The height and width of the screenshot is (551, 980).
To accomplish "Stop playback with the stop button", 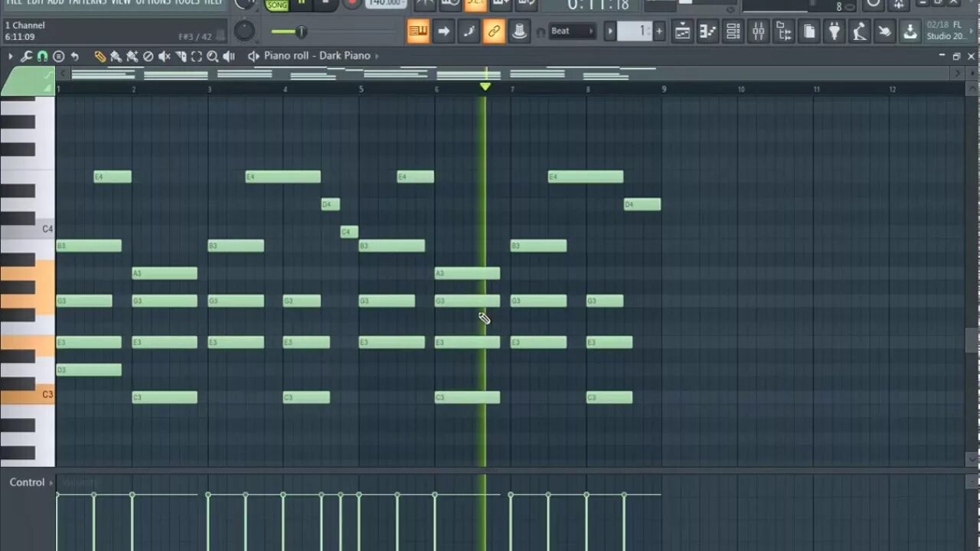I will coord(325,4).
